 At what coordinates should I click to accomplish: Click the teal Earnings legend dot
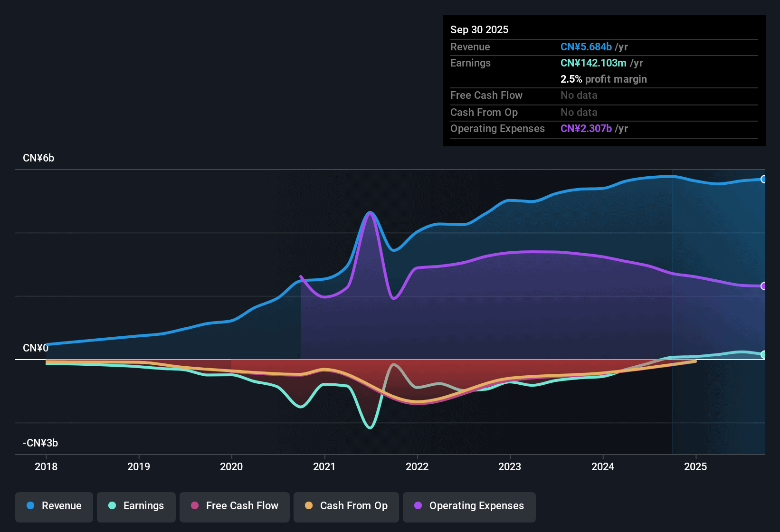pyautogui.click(x=112, y=506)
